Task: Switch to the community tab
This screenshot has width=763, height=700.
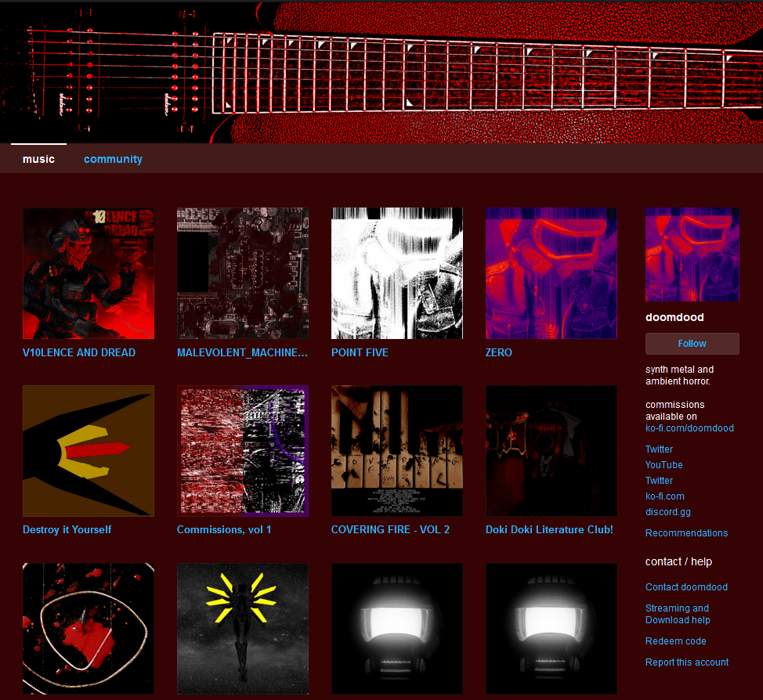Action: 113,159
